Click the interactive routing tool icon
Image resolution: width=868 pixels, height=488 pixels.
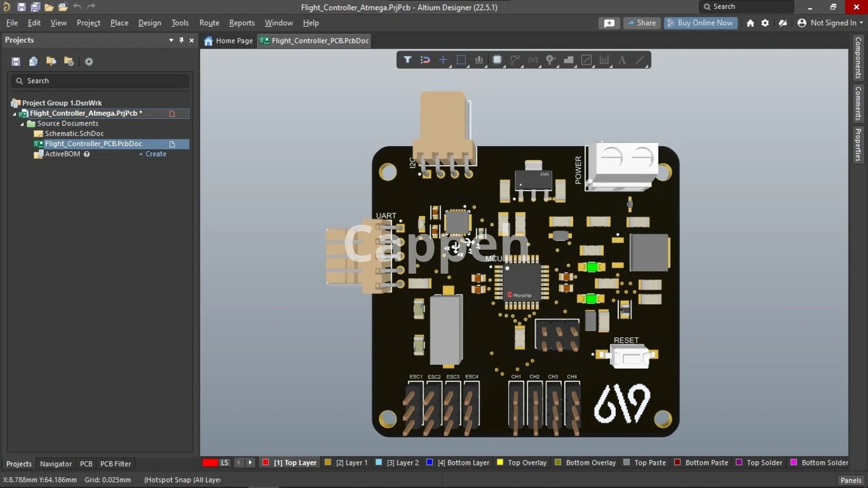click(x=515, y=60)
